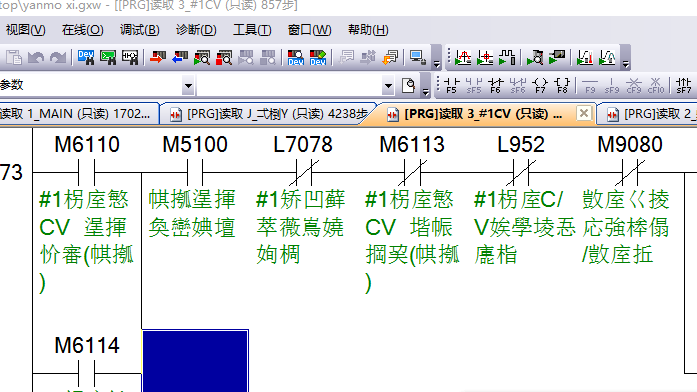Click the Undo arrow icon
Screen dimensions: 697x392
36,58
